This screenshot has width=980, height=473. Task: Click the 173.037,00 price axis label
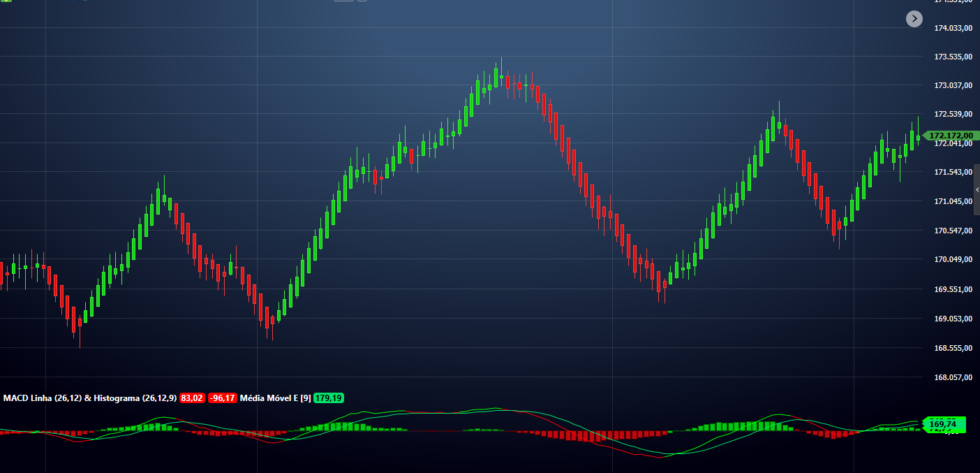click(953, 85)
